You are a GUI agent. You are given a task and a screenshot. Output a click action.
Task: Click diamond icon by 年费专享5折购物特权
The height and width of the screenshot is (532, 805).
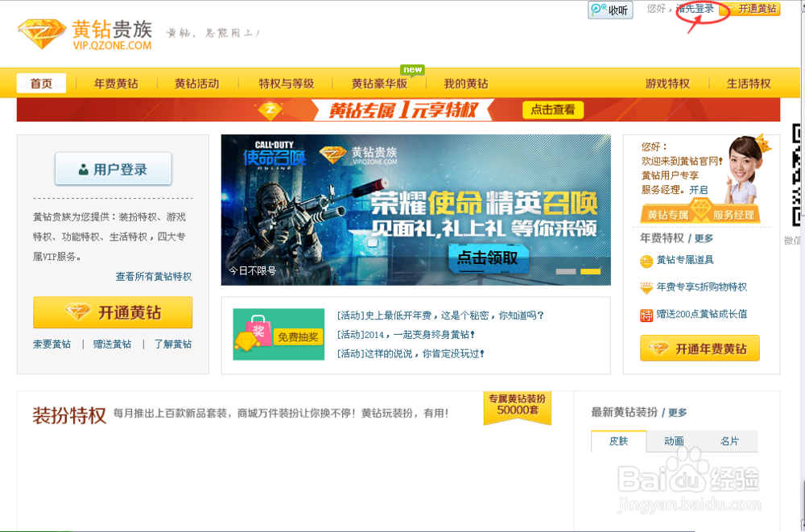pyautogui.click(x=646, y=288)
